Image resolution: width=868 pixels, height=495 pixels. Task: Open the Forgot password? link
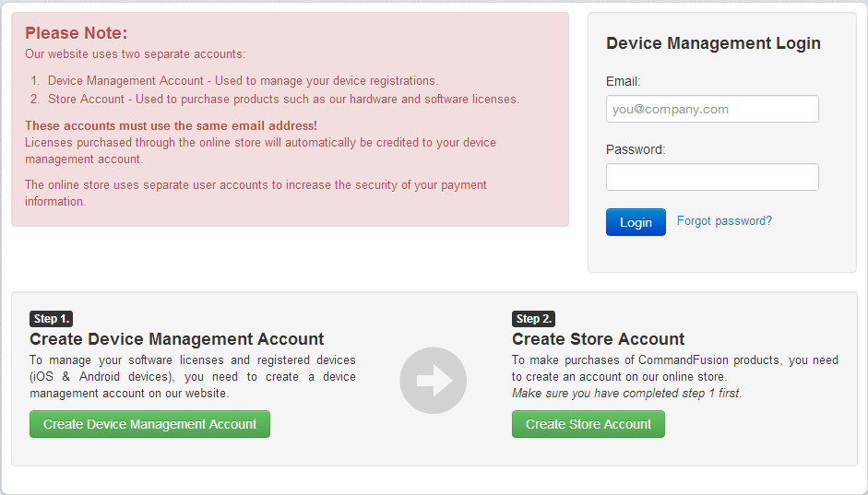point(724,221)
